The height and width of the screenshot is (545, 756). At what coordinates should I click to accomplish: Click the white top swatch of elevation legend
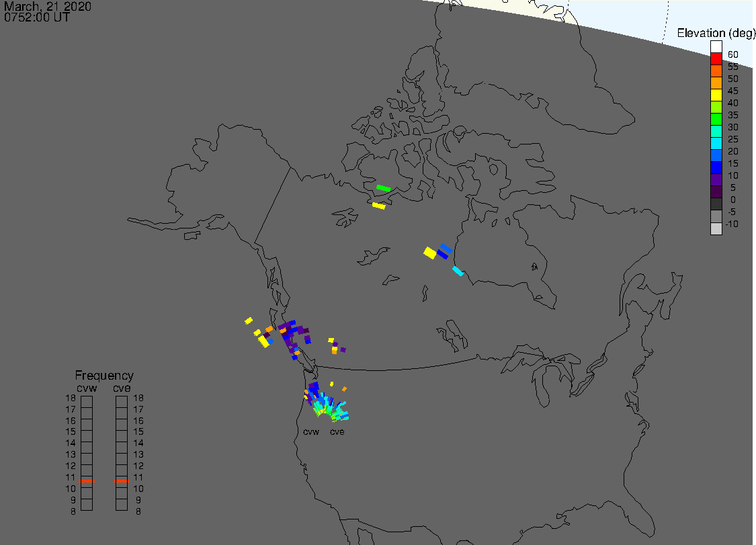(716, 47)
